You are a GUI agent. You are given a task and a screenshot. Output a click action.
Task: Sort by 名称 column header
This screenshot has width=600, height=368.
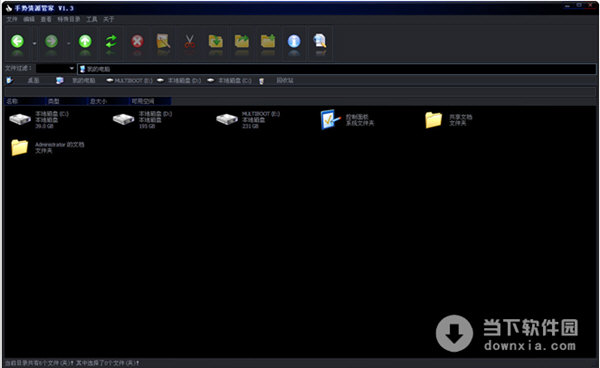coord(25,101)
